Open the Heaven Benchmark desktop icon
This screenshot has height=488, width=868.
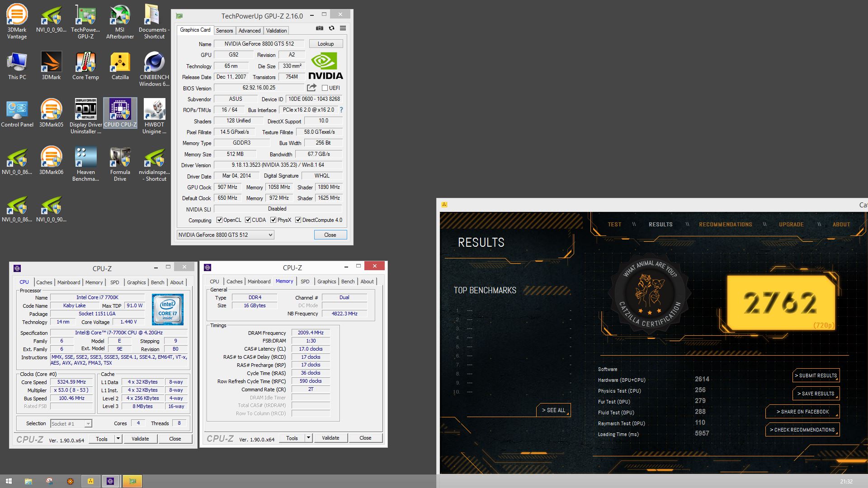[85, 164]
